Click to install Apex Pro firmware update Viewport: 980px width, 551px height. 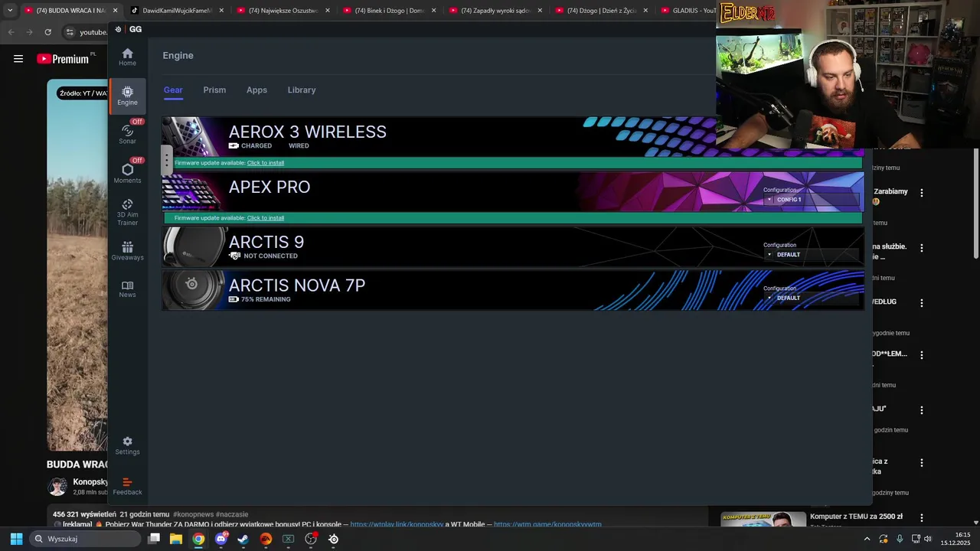[265, 218]
